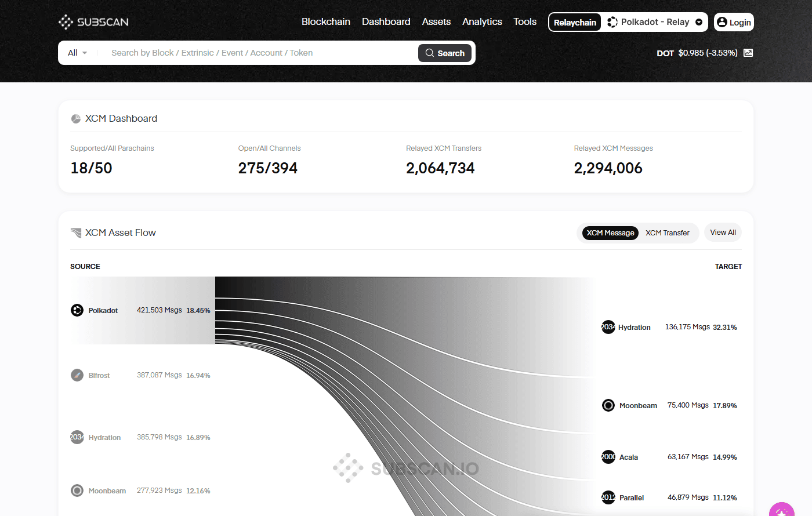Image resolution: width=812 pixels, height=516 pixels.
Task: Click the Subscan logo
Action: click(x=93, y=22)
